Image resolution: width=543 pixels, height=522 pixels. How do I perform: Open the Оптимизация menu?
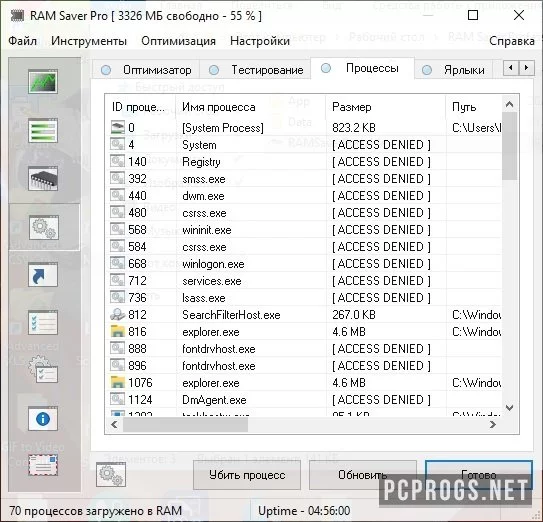(178, 41)
